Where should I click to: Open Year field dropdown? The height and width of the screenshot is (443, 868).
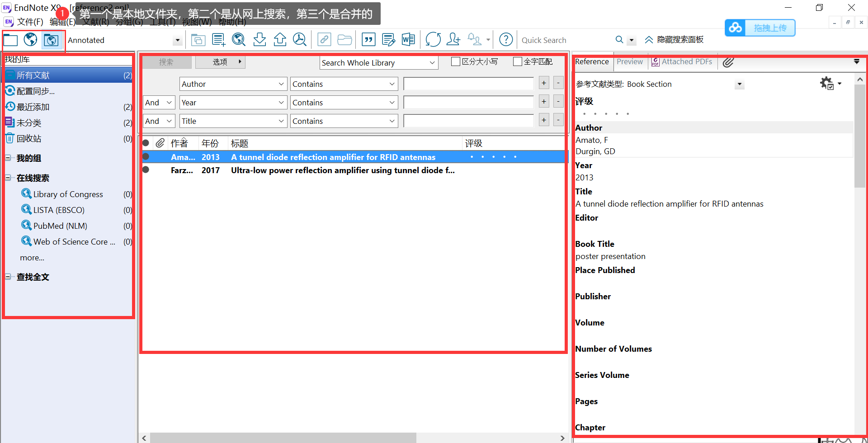pos(233,103)
